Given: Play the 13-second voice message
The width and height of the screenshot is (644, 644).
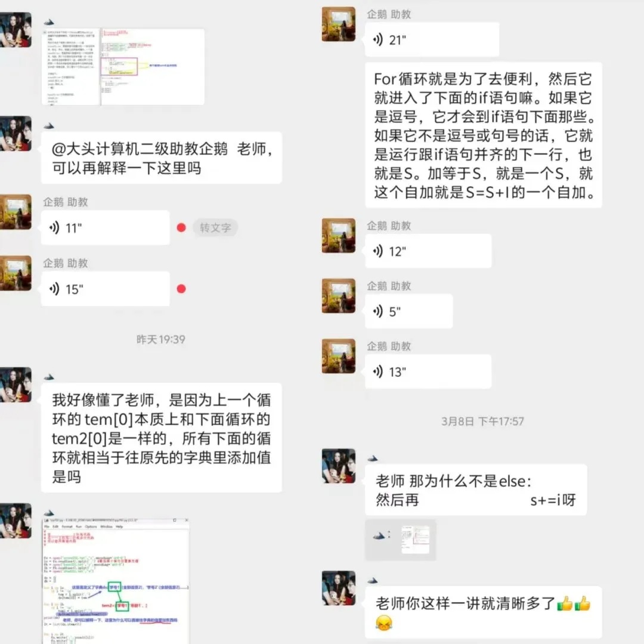Looking at the screenshot, I should click(428, 371).
